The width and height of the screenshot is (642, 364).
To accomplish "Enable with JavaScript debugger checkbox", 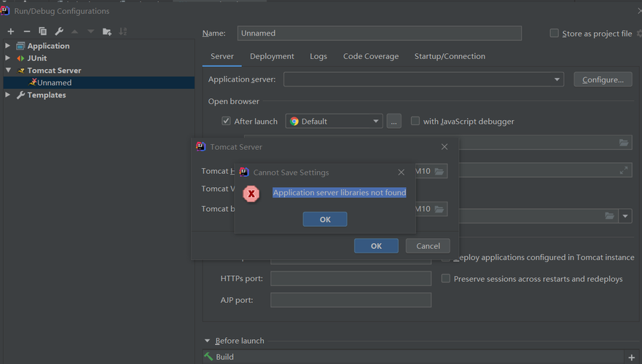I will pos(415,121).
